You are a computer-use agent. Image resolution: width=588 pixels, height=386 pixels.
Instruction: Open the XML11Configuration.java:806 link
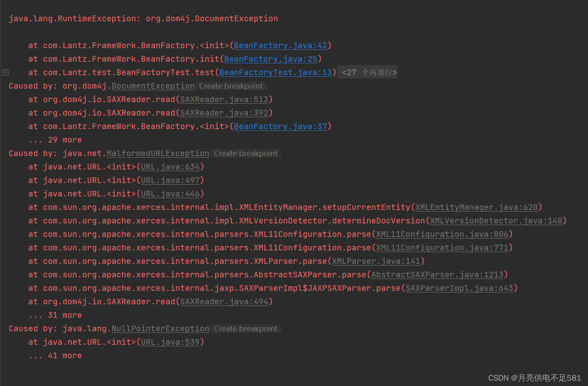442,234
